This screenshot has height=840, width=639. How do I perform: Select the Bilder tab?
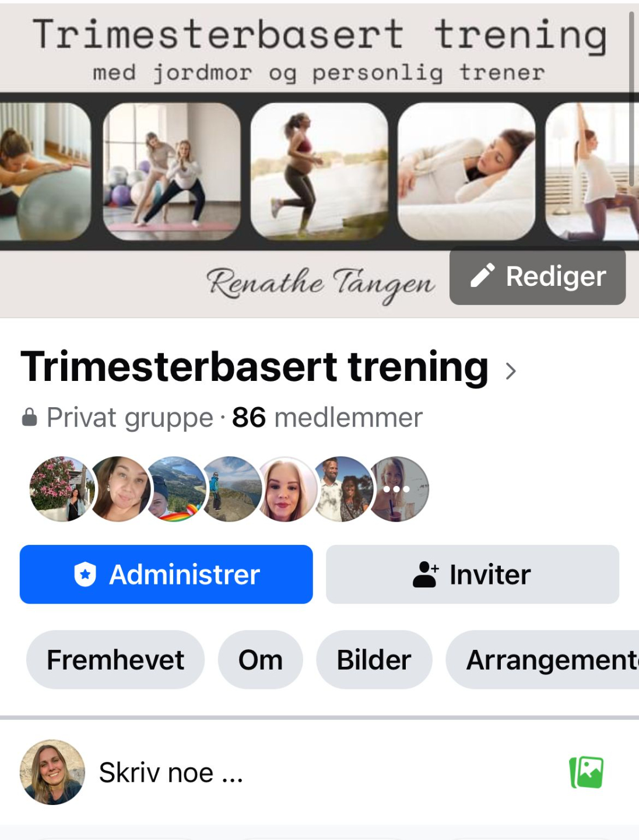(374, 660)
